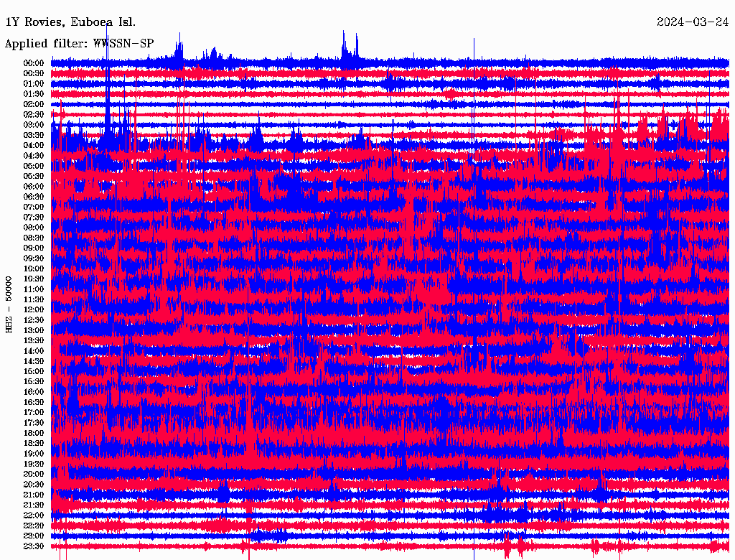Select the 21:30 time label
Screen dimensions: 735x560
click(x=34, y=505)
